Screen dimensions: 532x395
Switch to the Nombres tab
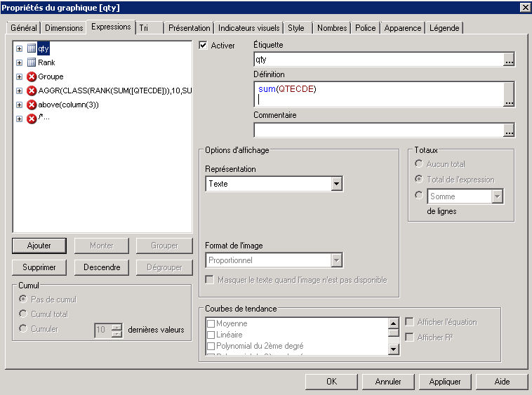332,28
